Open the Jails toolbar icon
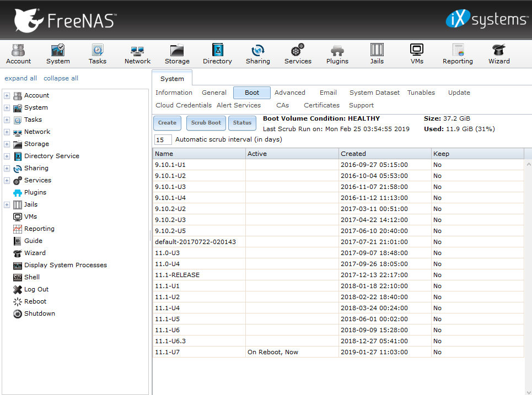The image size is (532, 395). click(377, 54)
